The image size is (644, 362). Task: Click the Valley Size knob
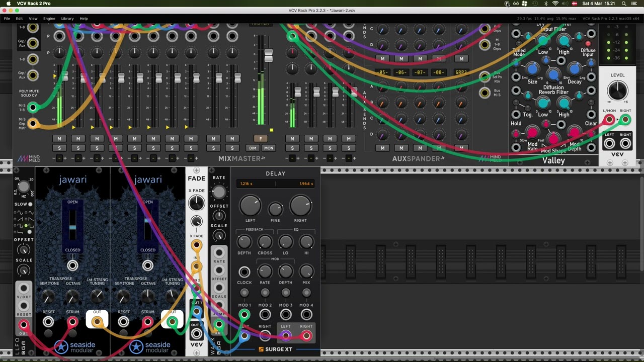tap(532, 69)
